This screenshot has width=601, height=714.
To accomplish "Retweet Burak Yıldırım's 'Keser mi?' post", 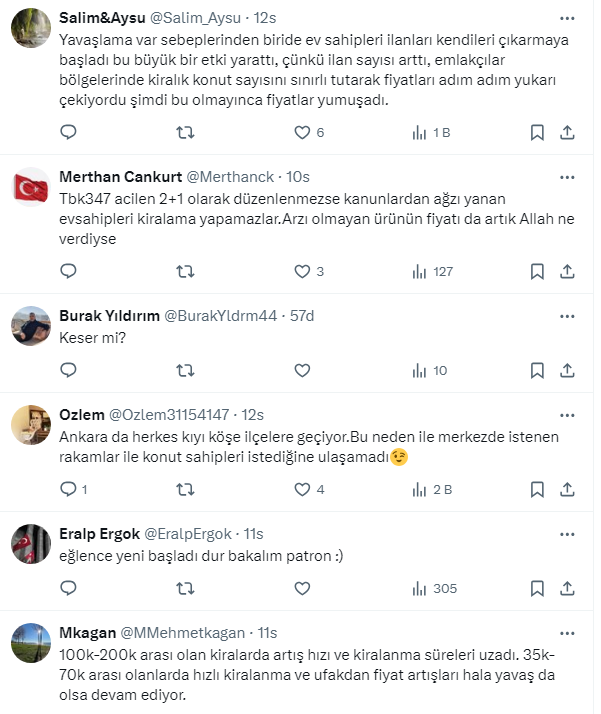I will tap(185, 370).
